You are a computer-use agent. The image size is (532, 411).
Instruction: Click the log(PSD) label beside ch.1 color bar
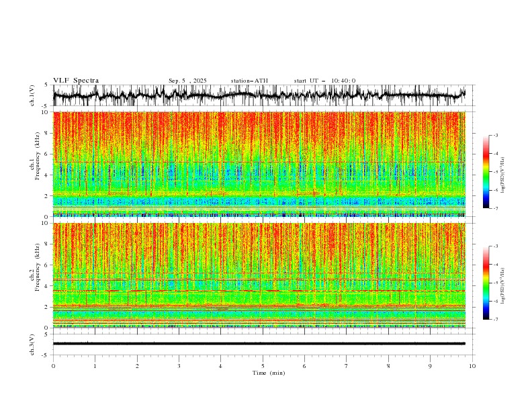502,175
